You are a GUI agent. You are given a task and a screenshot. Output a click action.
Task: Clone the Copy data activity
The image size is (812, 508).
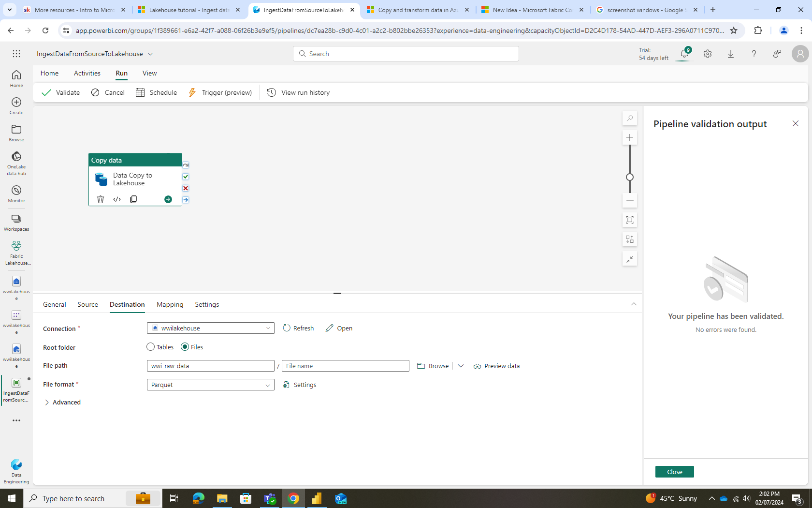(133, 199)
